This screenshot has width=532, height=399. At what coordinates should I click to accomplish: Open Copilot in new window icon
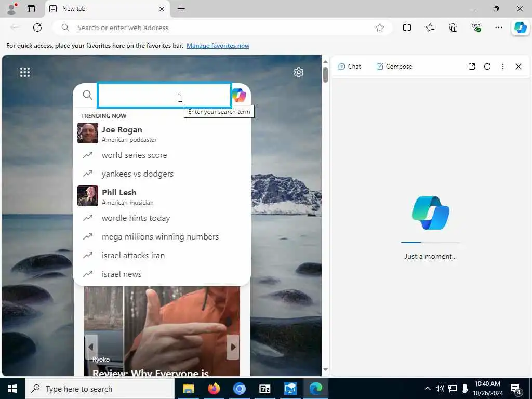pyautogui.click(x=472, y=66)
